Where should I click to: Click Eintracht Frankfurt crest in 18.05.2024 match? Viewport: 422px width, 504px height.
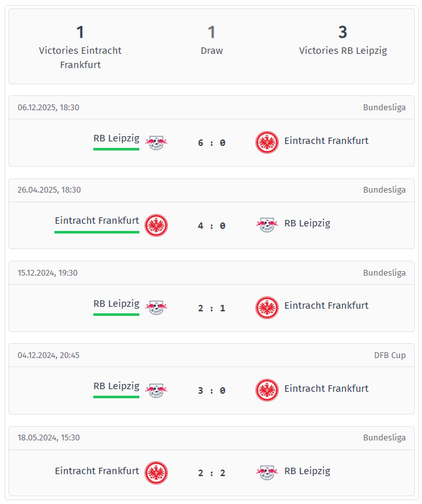tap(156, 472)
